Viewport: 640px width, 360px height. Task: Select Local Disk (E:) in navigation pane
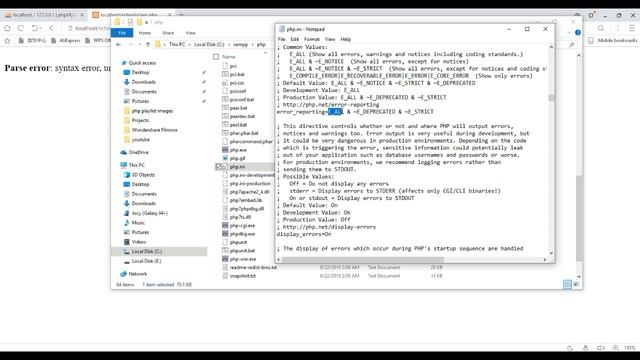point(146,261)
